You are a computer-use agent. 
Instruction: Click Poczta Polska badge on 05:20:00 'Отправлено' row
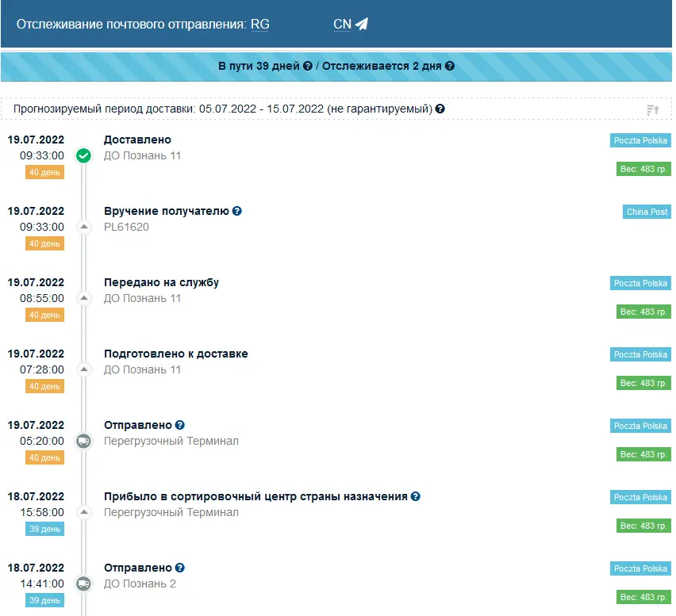640,426
